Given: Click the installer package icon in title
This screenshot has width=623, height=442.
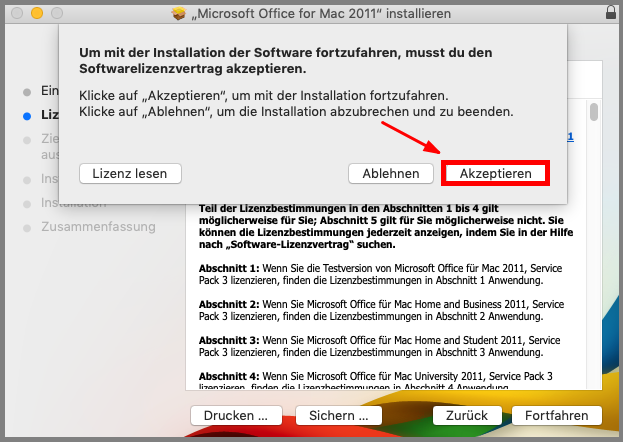Looking at the screenshot, I should pyautogui.click(x=178, y=14).
